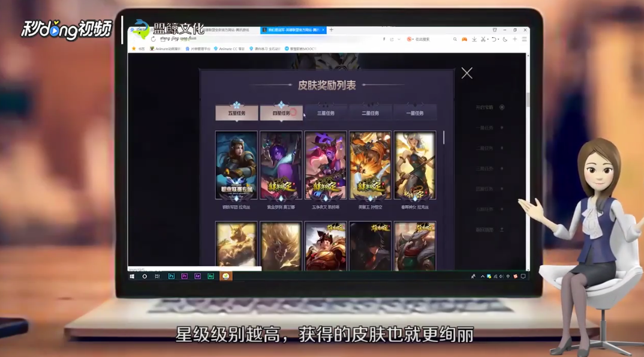Click the search magnifier icon
The height and width of the screenshot is (357, 644).
[x=455, y=40]
